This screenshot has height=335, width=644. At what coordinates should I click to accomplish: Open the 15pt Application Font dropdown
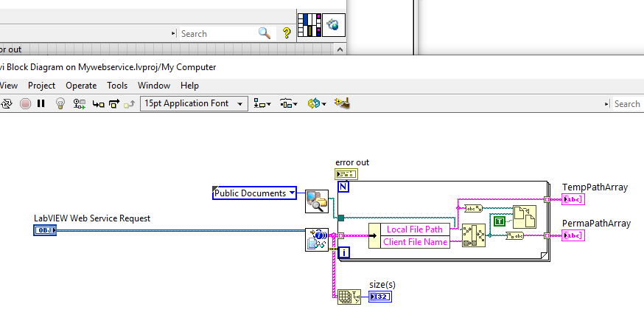click(194, 104)
